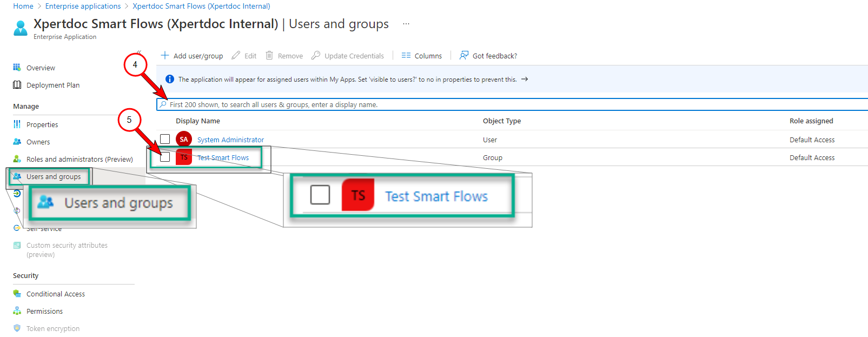
Task: Open the Home breadcrumb link
Action: [23, 6]
